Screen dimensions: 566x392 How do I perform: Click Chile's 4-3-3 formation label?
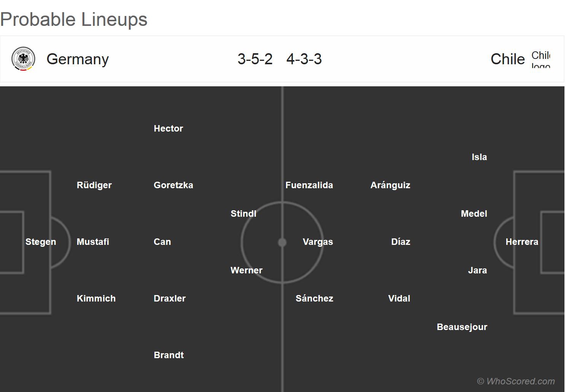tap(304, 59)
